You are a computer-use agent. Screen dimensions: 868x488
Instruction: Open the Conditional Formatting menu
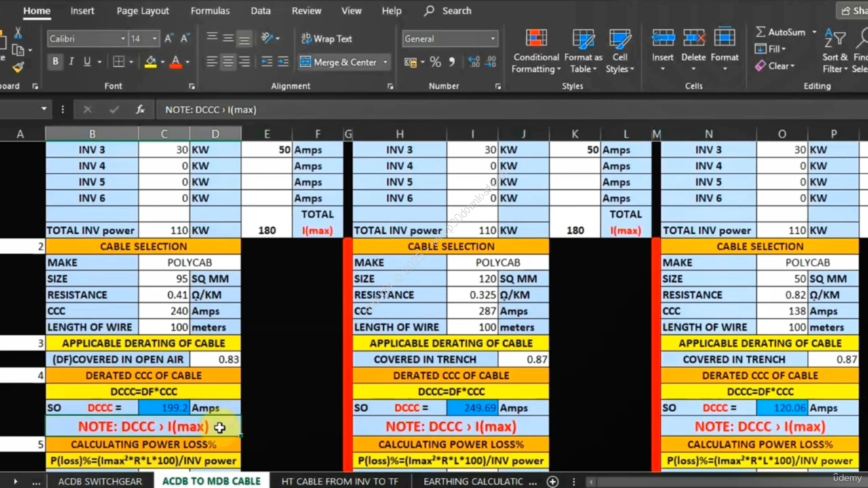coord(536,51)
